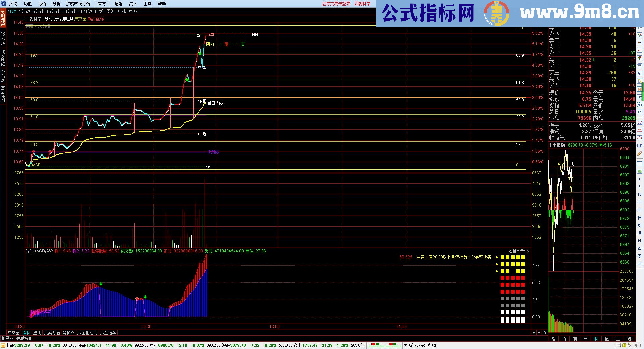Toggle 满占坐标 coordinate mode
Image resolution: width=644 pixels, height=349 pixels.
tap(96, 19)
